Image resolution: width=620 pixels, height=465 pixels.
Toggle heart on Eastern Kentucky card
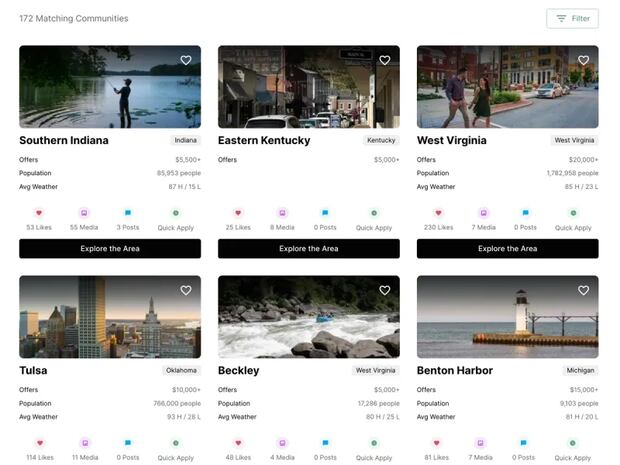pos(385,60)
